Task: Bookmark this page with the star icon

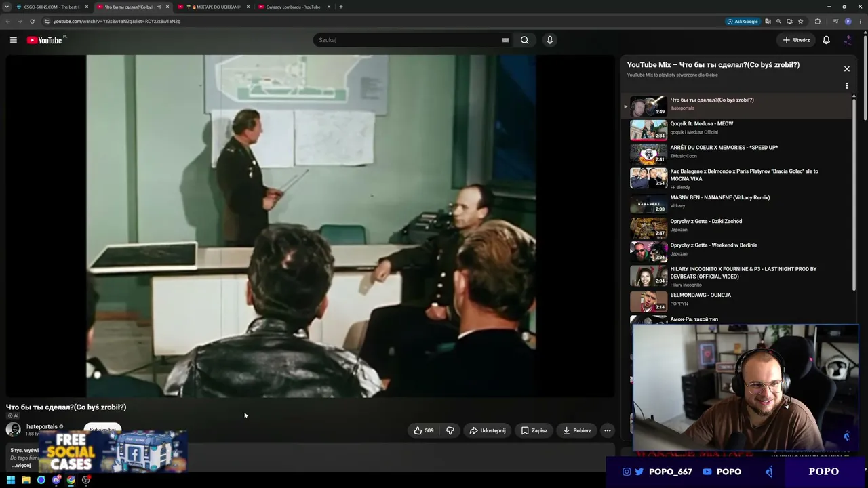Action: coord(800,21)
